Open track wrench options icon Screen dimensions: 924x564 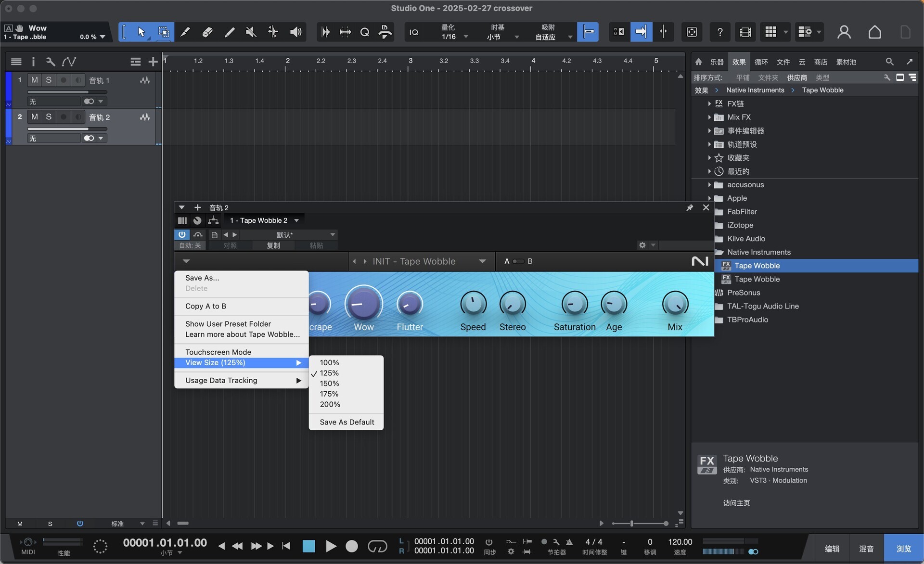(50, 62)
